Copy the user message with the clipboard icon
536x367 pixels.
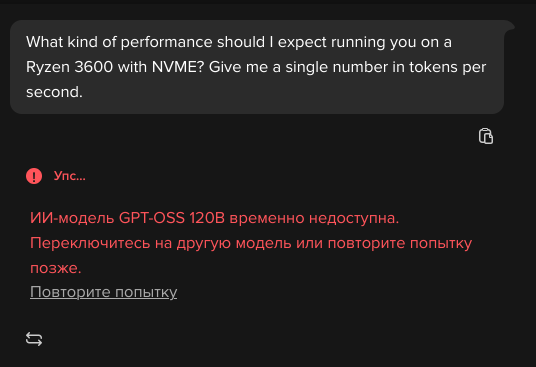click(485, 136)
